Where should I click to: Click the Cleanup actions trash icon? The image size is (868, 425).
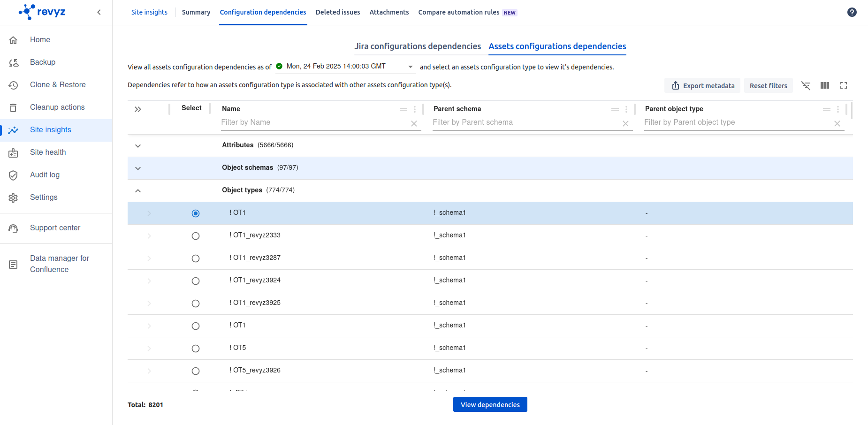(x=13, y=107)
